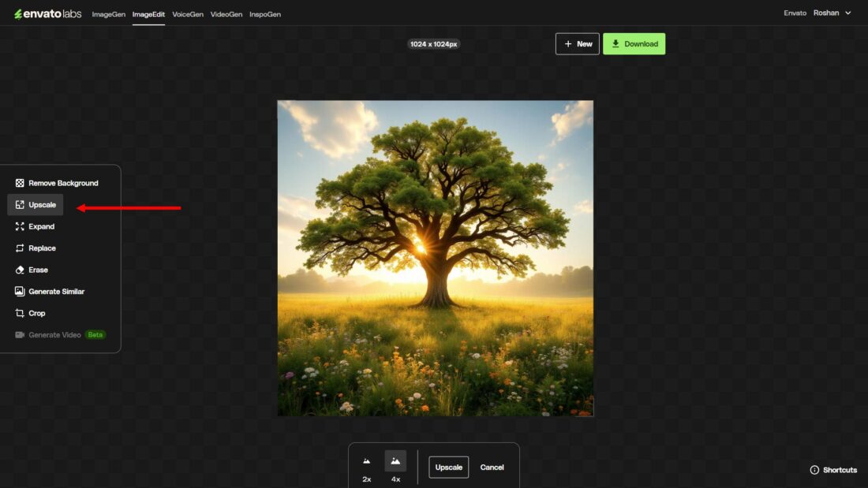Open the Shortcuts panel
Screen dimensions: 868x488
click(832, 469)
